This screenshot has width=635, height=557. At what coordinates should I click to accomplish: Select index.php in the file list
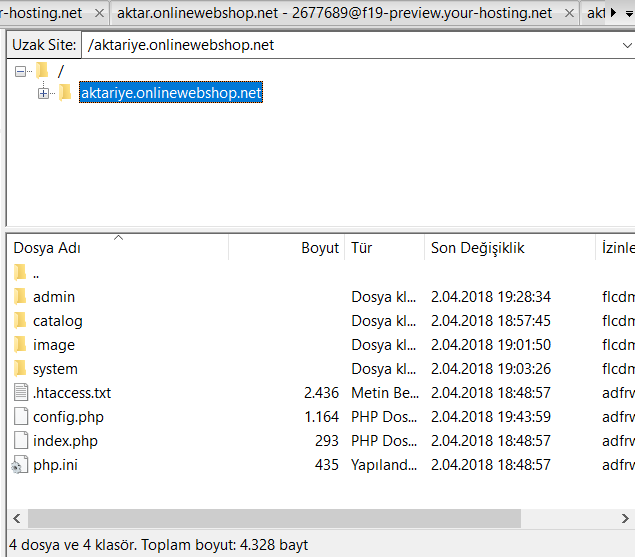coord(65,441)
